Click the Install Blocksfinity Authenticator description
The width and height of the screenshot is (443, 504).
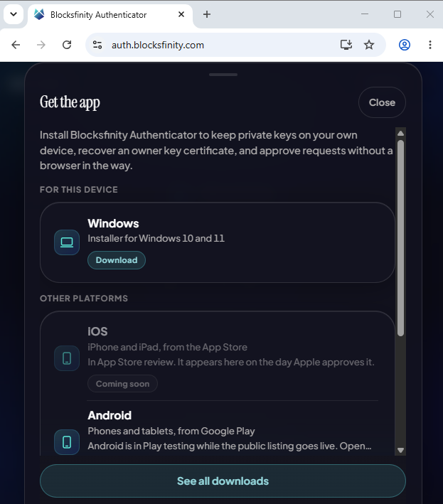pos(216,150)
